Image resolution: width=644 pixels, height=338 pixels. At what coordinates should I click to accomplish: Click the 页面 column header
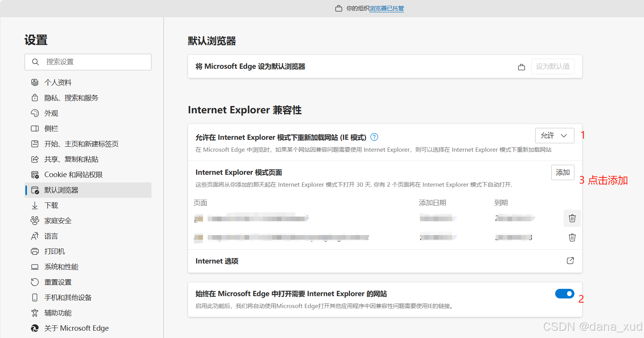(x=201, y=202)
